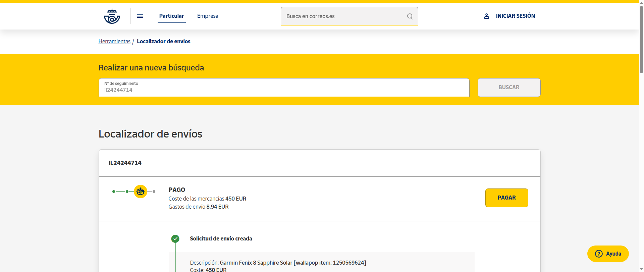Click the yellow package status icon

click(x=141, y=192)
